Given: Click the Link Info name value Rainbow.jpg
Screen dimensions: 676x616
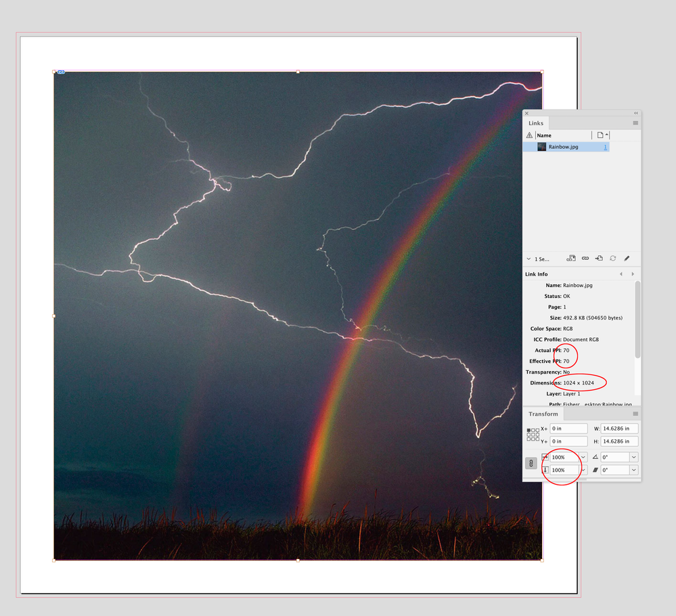Looking at the screenshot, I should click(x=578, y=285).
